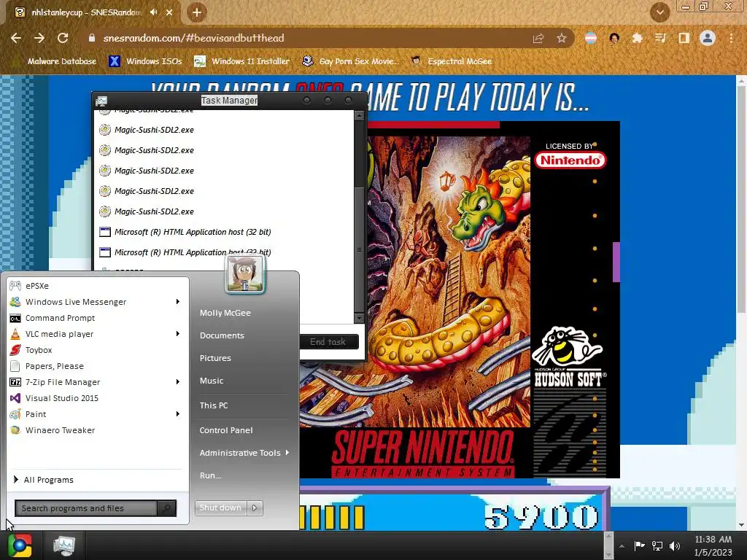Viewport: 747px width, 560px height.
Task: Expand the Paint submenu arrow
Action: [x=178, y=414]
